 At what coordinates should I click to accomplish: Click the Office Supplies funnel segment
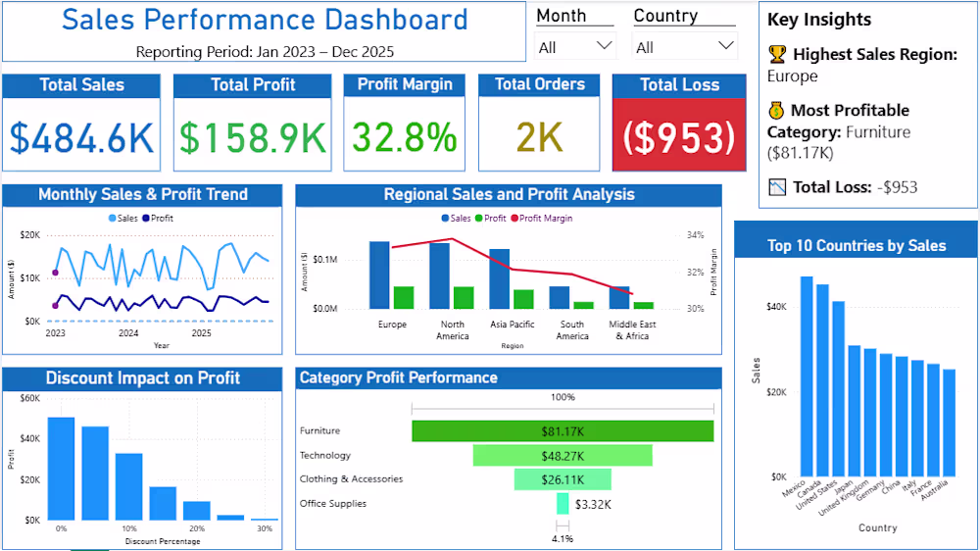[x=563, y=504]
